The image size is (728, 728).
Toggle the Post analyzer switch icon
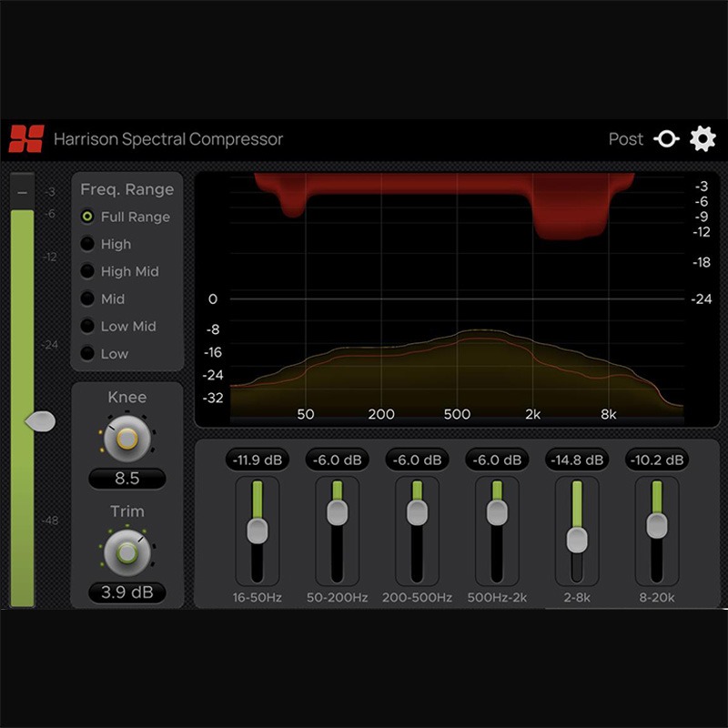pyautogui.click(x=666, y=139)
